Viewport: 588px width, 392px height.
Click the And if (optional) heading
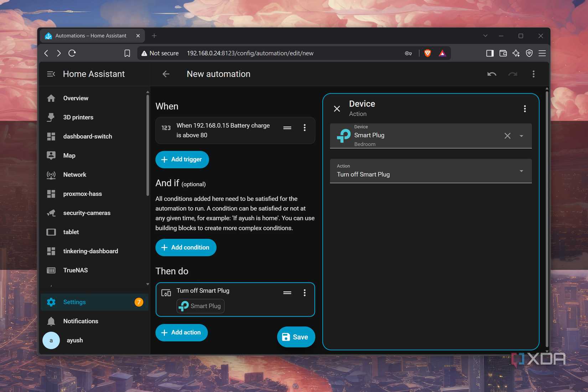pyautogui.click(x=180, y=183)
